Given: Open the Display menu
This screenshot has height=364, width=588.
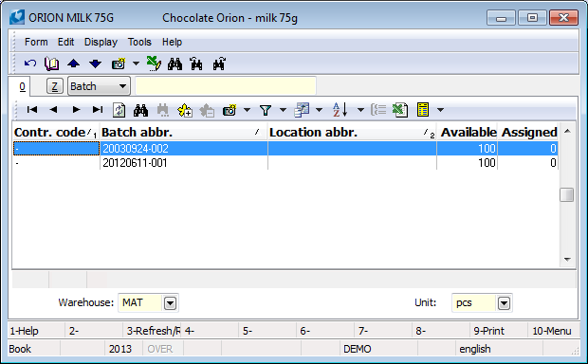Looking at the screenshot, I should [101, 42].
